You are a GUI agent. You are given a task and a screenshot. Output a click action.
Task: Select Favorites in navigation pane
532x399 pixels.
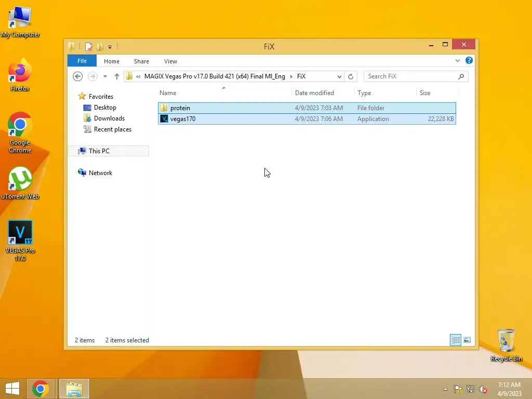pos(101,96)
